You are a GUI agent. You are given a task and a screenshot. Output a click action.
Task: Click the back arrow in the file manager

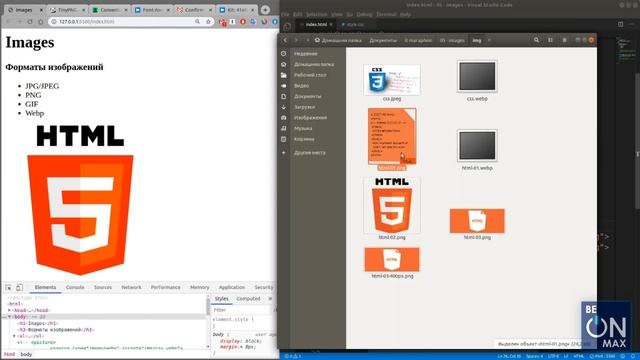[285, 40]
